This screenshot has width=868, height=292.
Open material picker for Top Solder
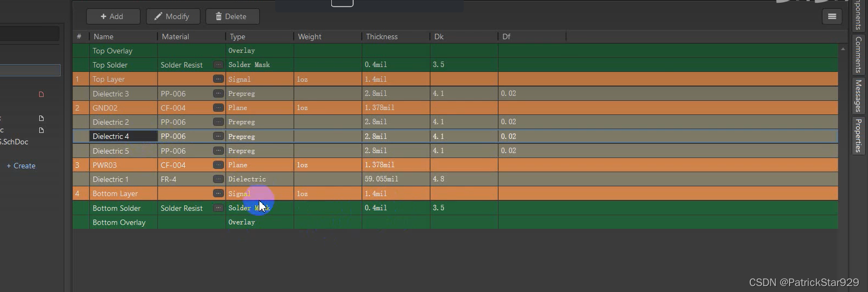point(218,64)
